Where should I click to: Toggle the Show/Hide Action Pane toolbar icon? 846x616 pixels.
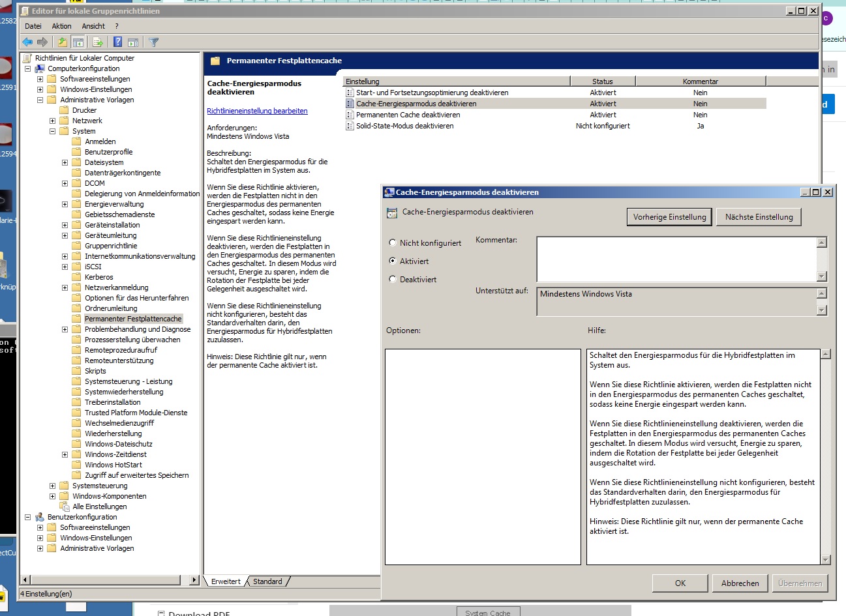click(133, 42)
